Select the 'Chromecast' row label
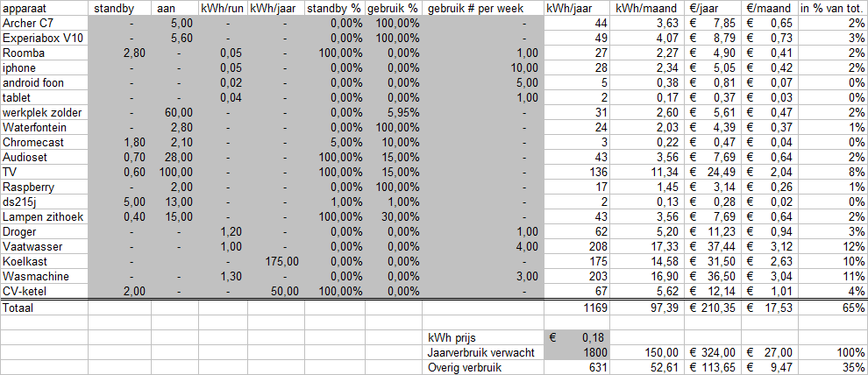Viewport: 868px width, 375px height. click(x=44, y=143)
